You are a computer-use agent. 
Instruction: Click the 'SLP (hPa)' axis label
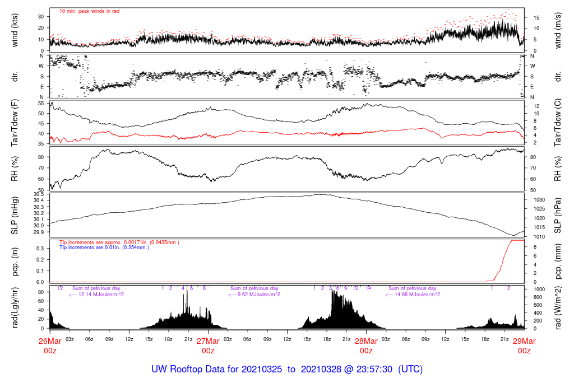(x=558, y=216)
